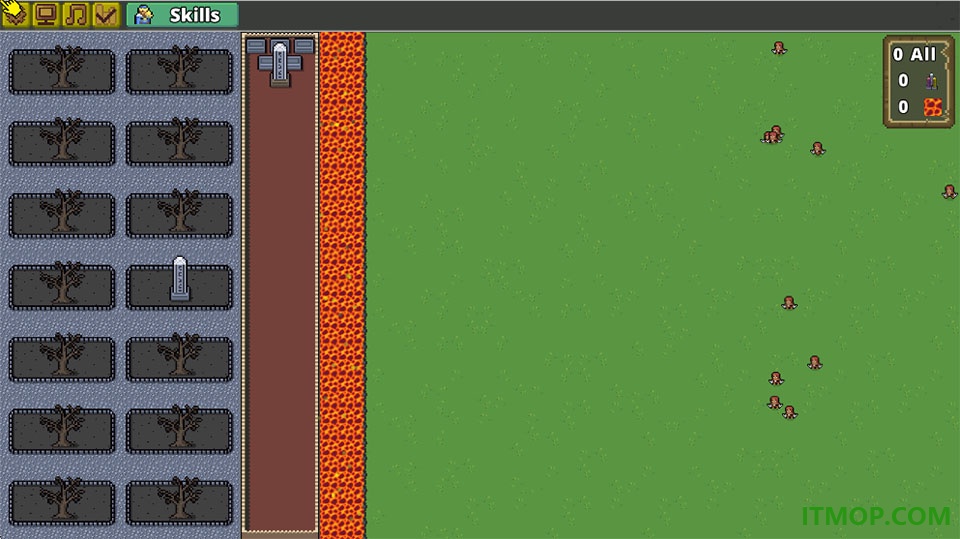The height and width of the screenshot is (539, 960).
Task: Click the lava strip beside the path
Action: coord(342,285)
